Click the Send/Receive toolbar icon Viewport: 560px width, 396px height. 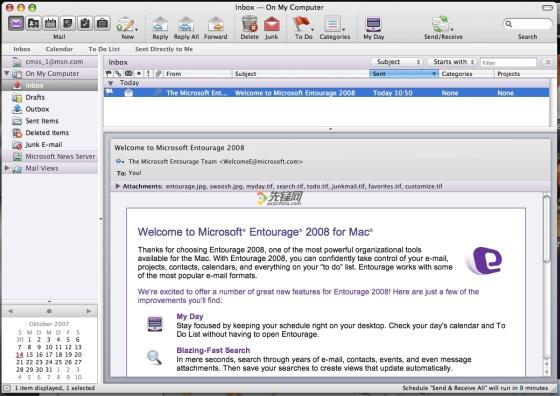coord(440,24)
